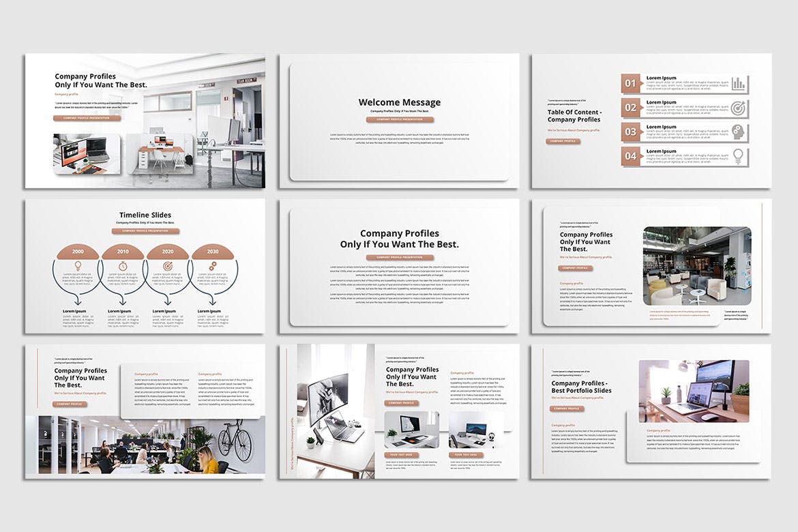Click the thinking-head icon beside item 03
The height and width of the screenshot is (532, 798).
(739, 133)
